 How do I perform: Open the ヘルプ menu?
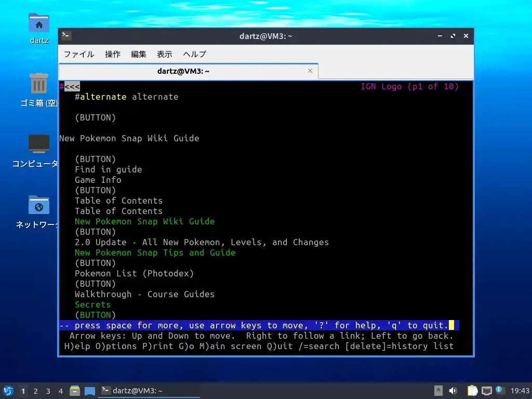click(194, 54)
